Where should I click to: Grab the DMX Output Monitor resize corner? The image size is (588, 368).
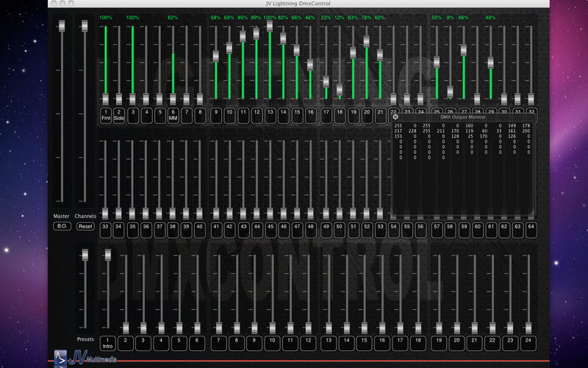click(531, 212)
